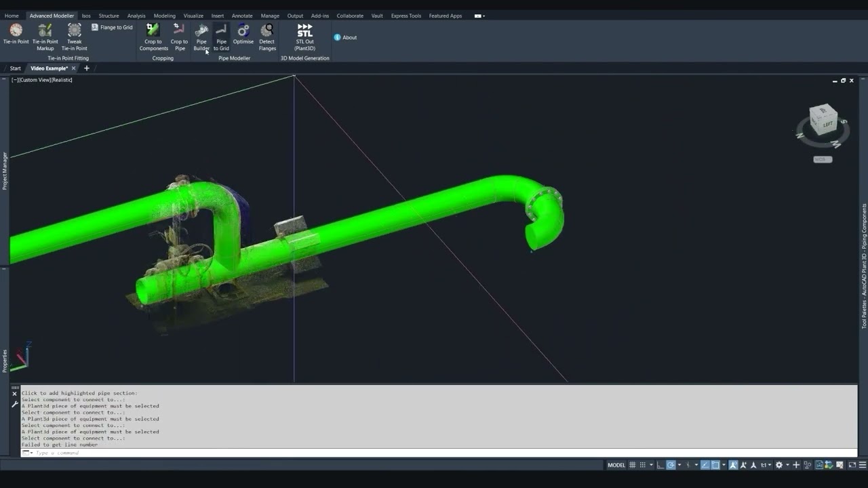Open the WCS coordinate system dropdown
This screenshot has width=868, height=488.
tap(823, 159)
